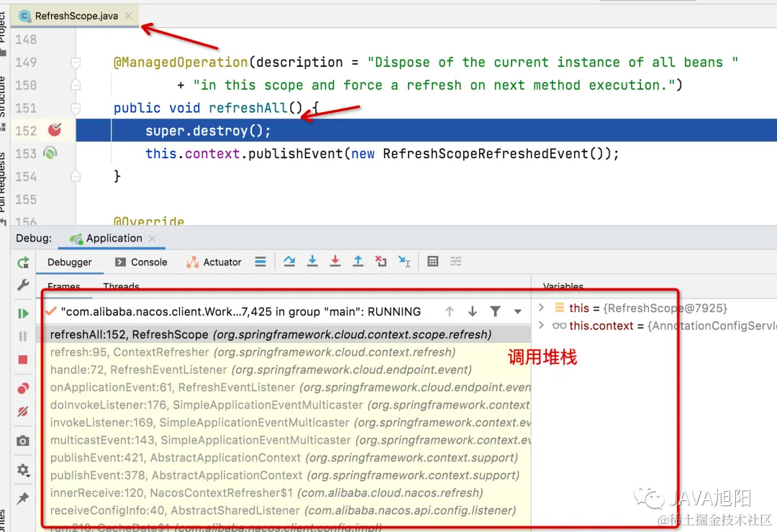Screen dimensions: 777x532
Task: Expand the this.context variable
Action: 541,326
